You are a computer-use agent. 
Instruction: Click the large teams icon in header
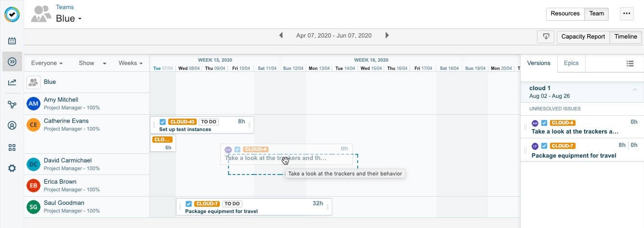tap(41, 14)
